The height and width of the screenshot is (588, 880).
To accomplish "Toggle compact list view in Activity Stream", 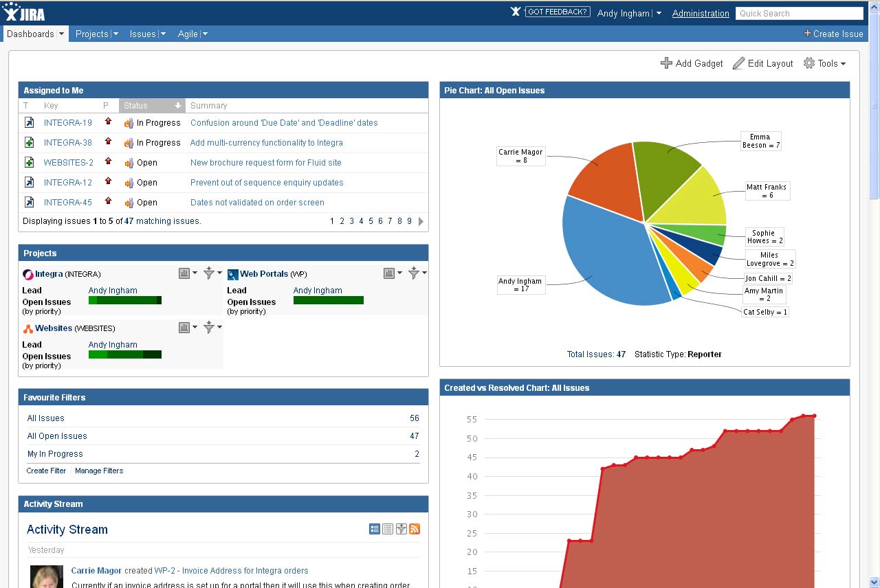I will (x=388, y=529).
